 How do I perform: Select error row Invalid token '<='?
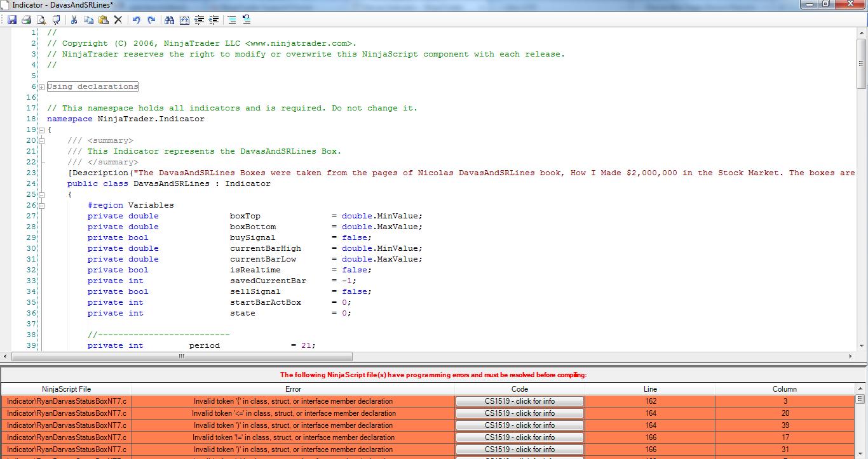[x=293, y=413]
